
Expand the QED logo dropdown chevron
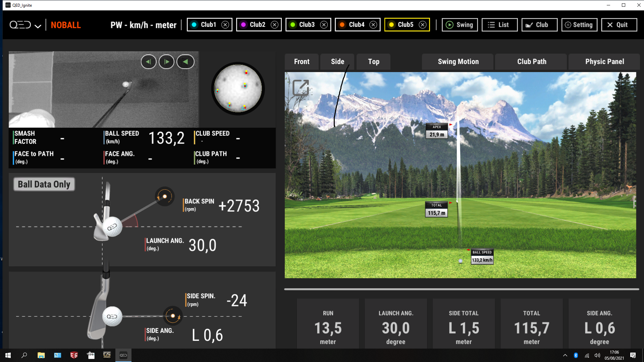pos(38,26)
